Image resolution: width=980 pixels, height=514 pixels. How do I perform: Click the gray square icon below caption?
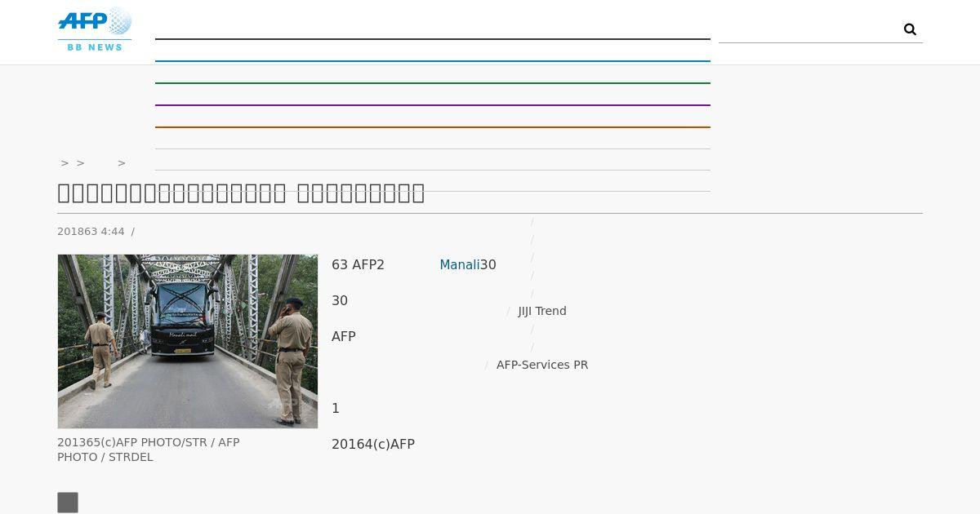(68, 503)
